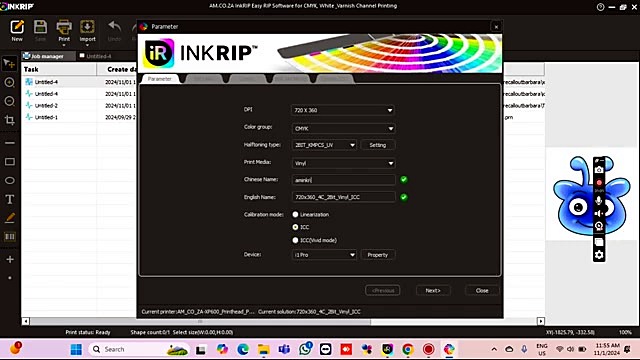Image resolution: width=640 pixels, height=360 pixels.
Task: Open the Halftoning type dropdown
Action: [x=324, y=145]
